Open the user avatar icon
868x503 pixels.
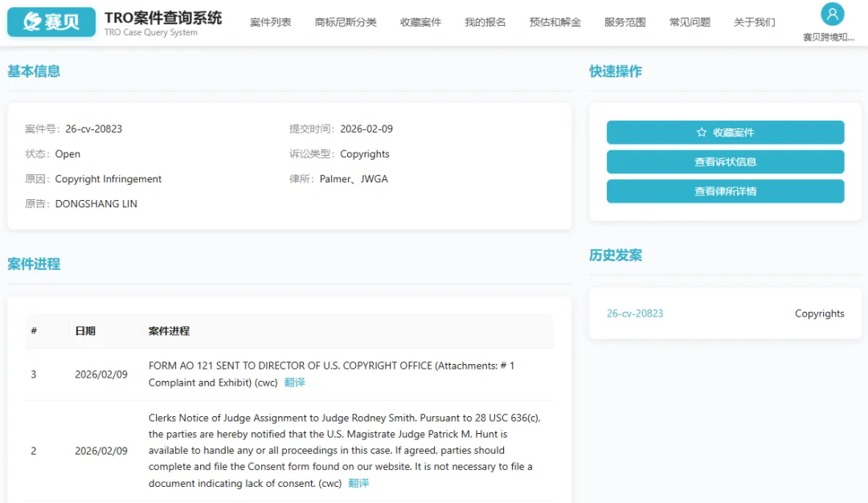[832, 14]
